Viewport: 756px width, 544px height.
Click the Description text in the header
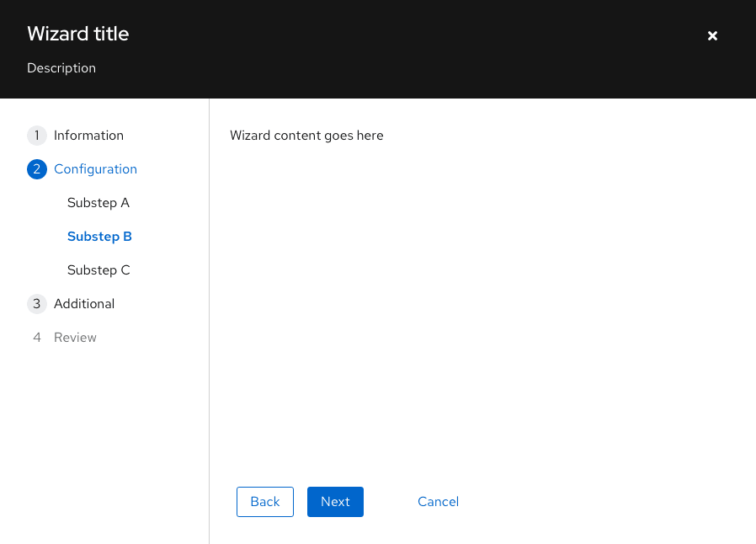pos(61,68)
